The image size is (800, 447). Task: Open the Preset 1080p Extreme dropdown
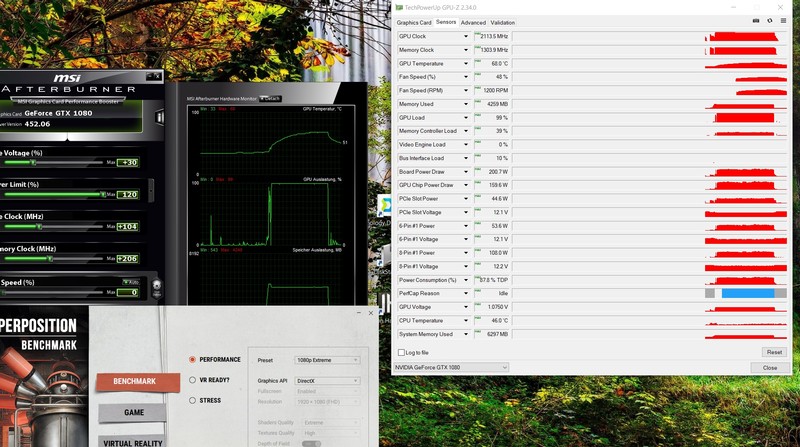pos(327,360)
